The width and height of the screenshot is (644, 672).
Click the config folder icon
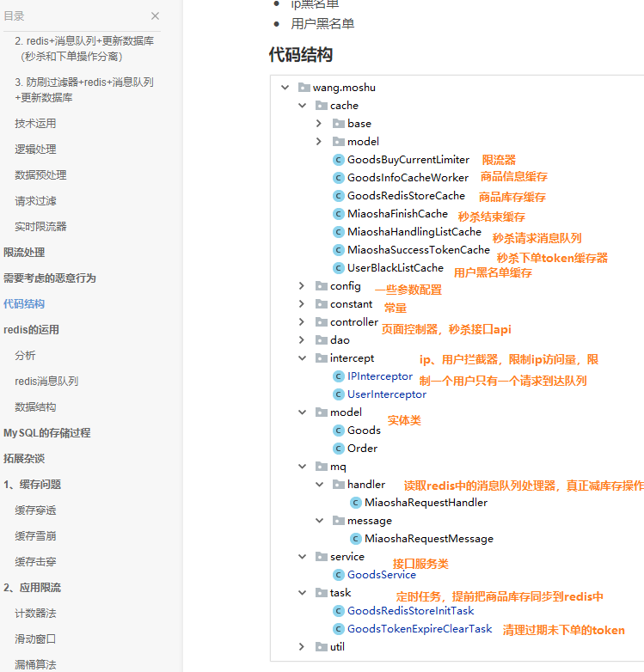tap(322, 286)
